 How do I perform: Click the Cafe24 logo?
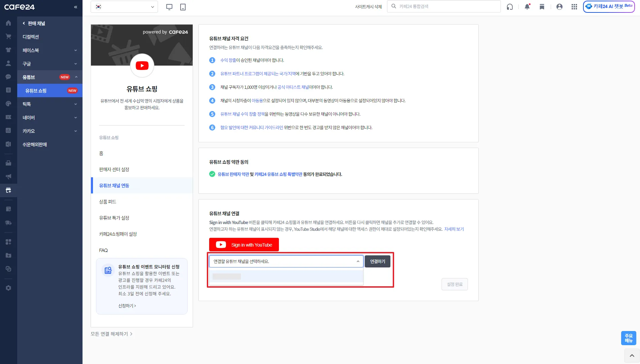click(x=20, y=7)
